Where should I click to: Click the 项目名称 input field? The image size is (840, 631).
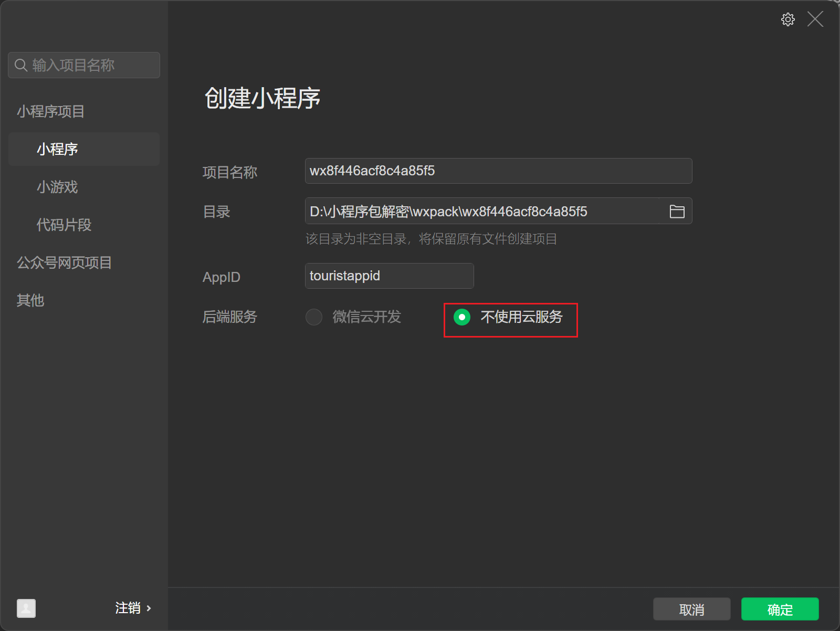[498, 171]
